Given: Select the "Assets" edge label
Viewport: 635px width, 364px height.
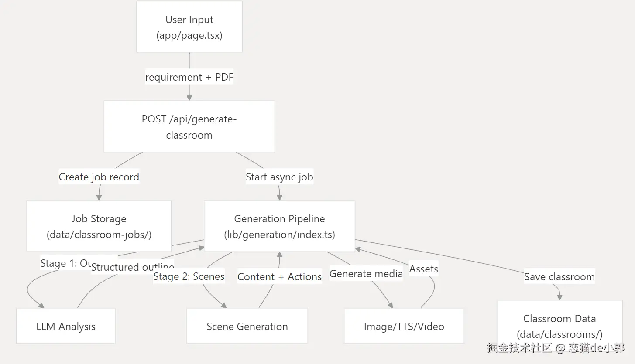Looking at the screenshot, I should pos(423,269).
